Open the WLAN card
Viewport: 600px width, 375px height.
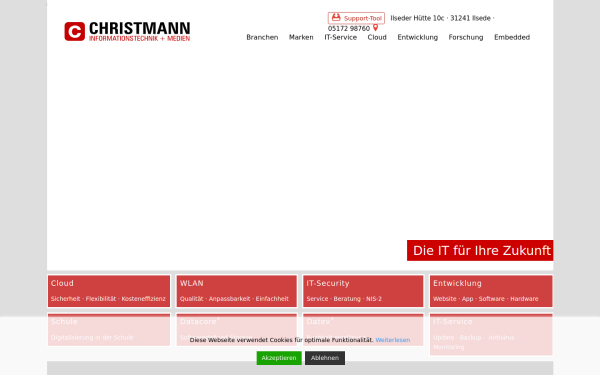pyautogui.click(x=236, y=291)
